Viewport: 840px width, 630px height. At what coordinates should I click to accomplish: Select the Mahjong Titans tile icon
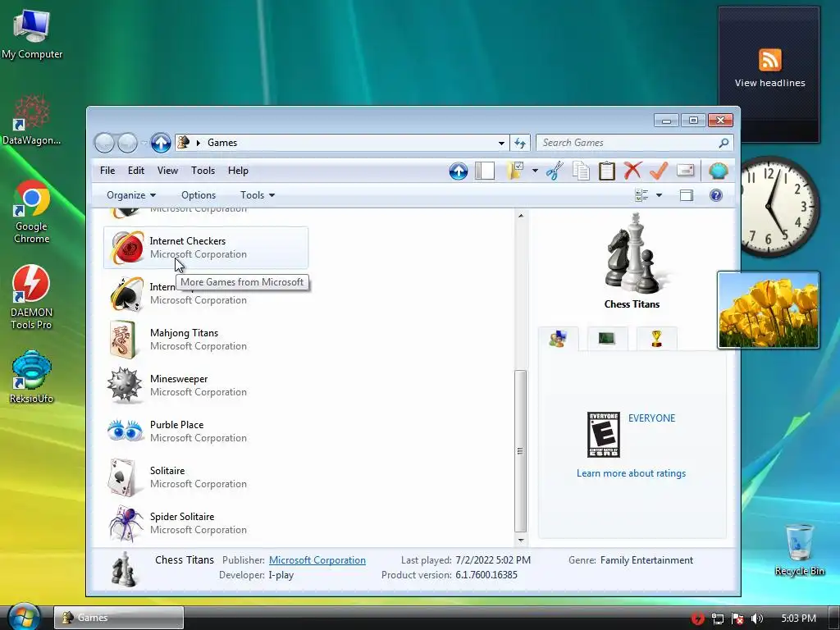tap(123, 340)
